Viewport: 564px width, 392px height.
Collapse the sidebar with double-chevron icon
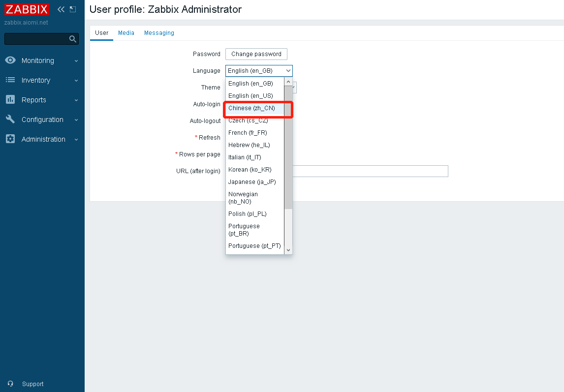click(x=61, y=9)
